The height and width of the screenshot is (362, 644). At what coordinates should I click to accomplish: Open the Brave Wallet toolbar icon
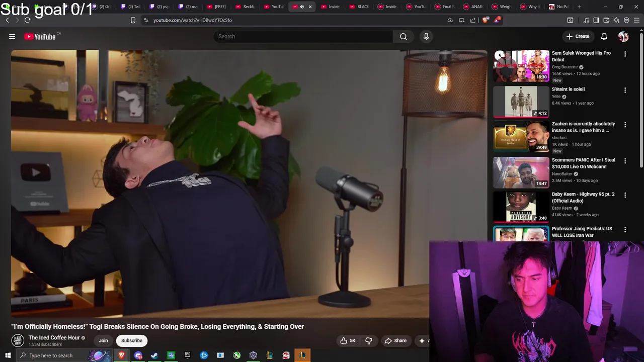[606, 20]
